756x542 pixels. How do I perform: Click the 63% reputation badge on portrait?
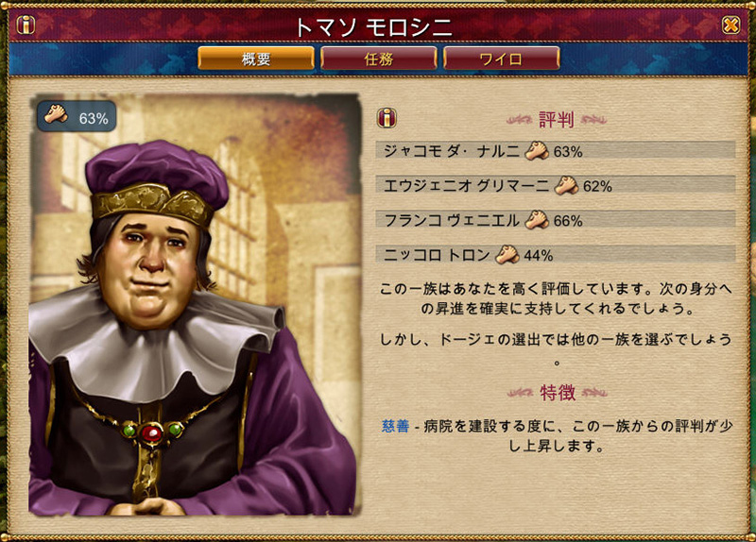(77, 116)
